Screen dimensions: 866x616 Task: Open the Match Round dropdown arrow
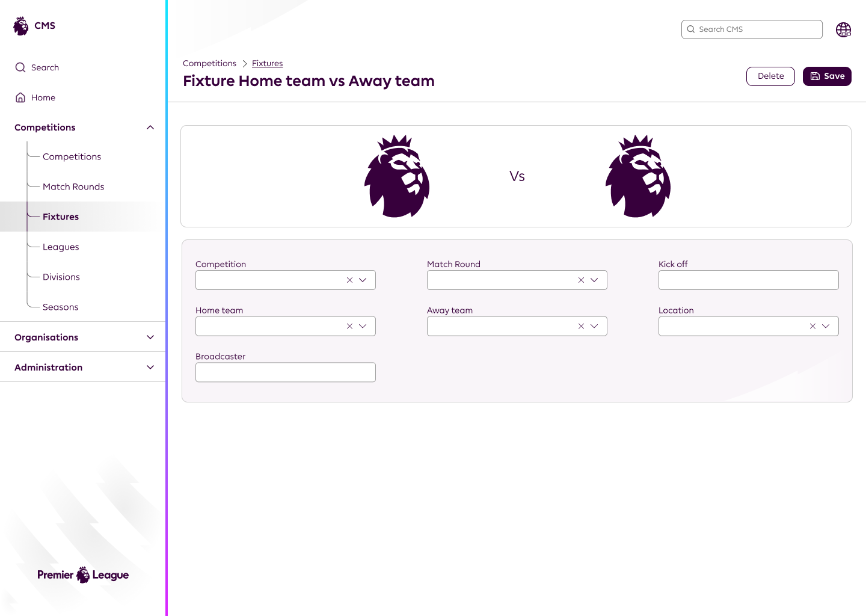(594, 280)
